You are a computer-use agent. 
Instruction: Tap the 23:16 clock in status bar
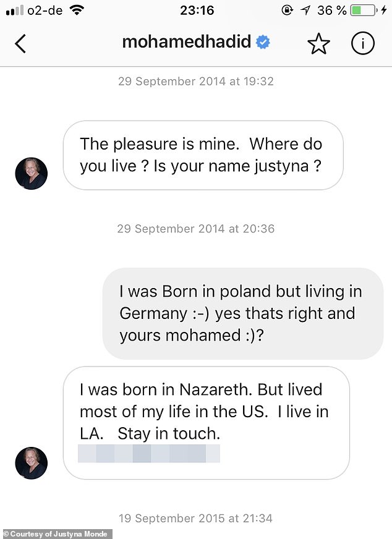(x=197, y=11)
